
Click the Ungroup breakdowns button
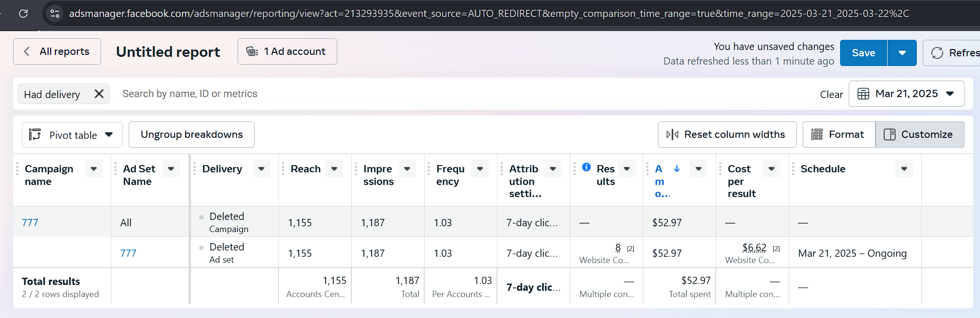click(191, 134)
